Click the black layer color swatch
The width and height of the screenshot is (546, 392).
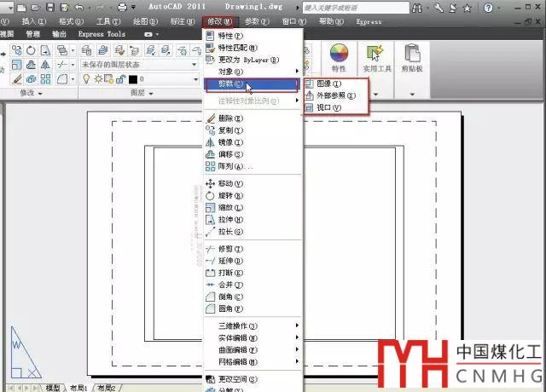click(x=133, y=79)
